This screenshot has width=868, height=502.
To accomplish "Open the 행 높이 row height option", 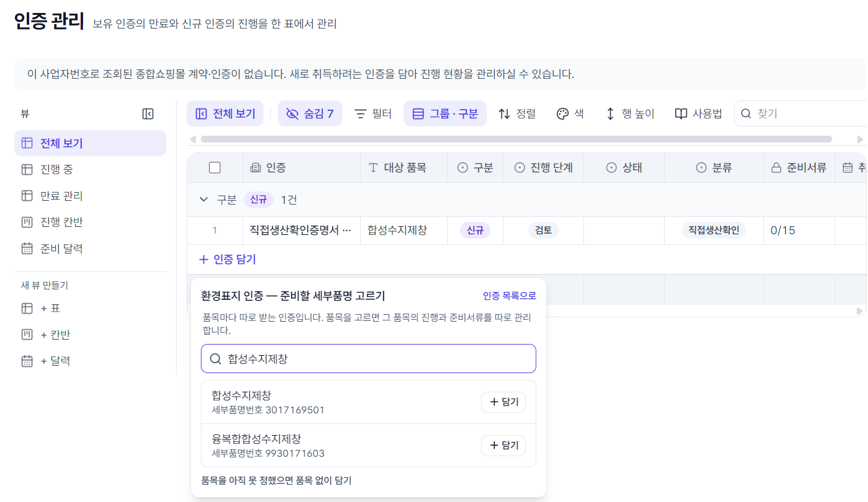I will click(629, 113).
